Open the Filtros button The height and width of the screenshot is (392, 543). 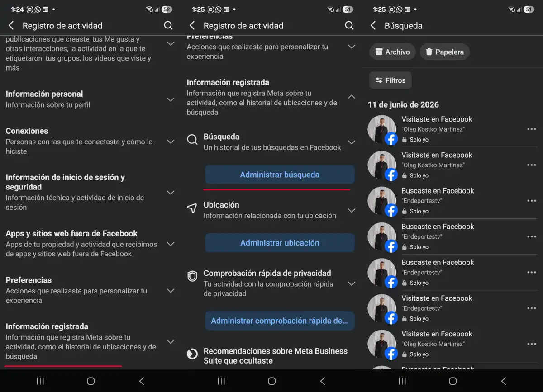pos(390,80)
